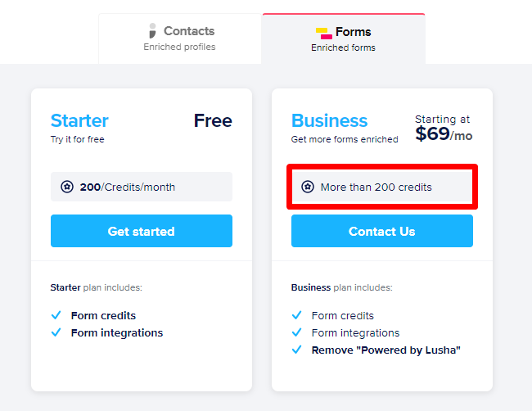Click the Starter plan heading
Screen dimensions: 532x411
coord(79,121)
